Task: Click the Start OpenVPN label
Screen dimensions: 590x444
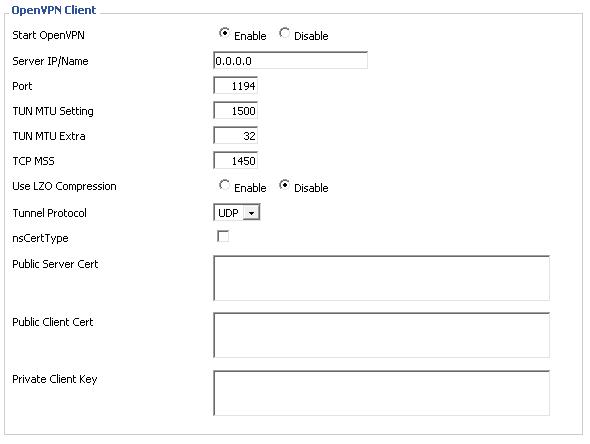Action: (x=48, y=35)
